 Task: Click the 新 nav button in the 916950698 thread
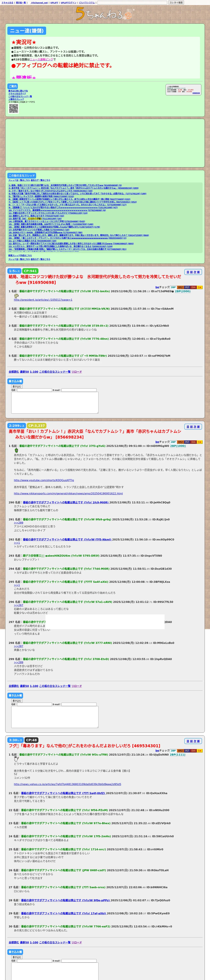pyautogui.click(x=199, y=272)
